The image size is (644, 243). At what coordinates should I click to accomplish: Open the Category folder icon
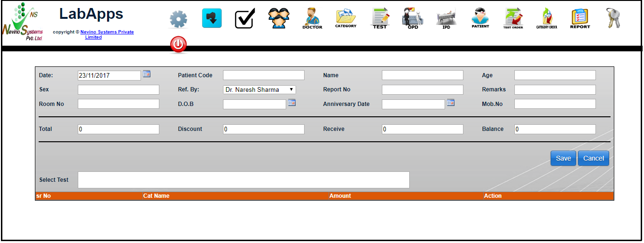click(346, 18)
